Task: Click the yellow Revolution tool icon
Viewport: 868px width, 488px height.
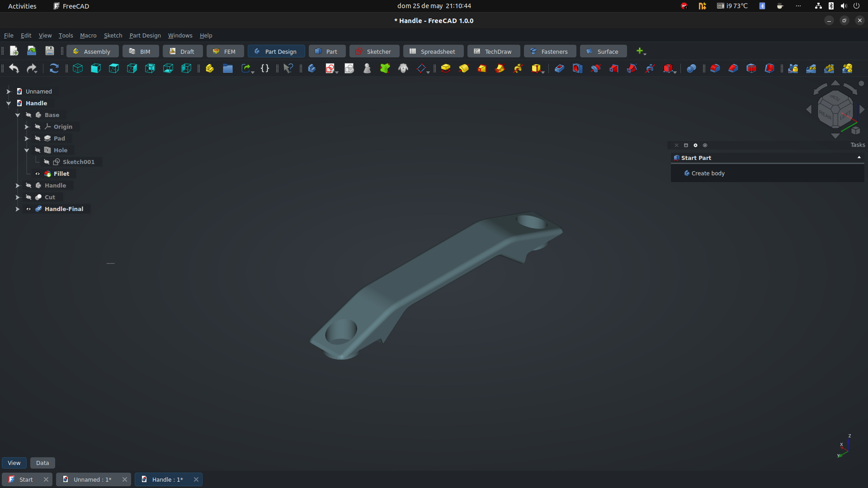Action: [x=464, y=68]
